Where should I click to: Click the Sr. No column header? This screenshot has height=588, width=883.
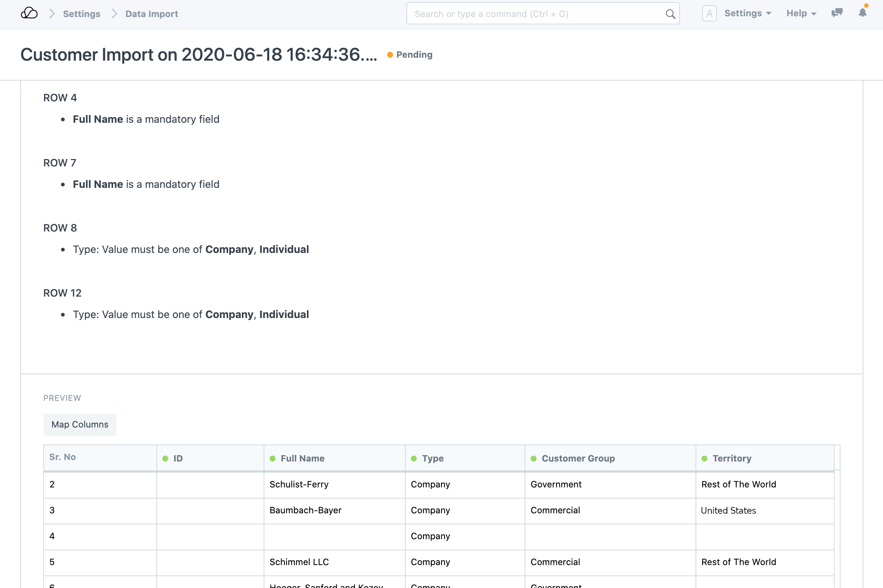coord(62,457)
